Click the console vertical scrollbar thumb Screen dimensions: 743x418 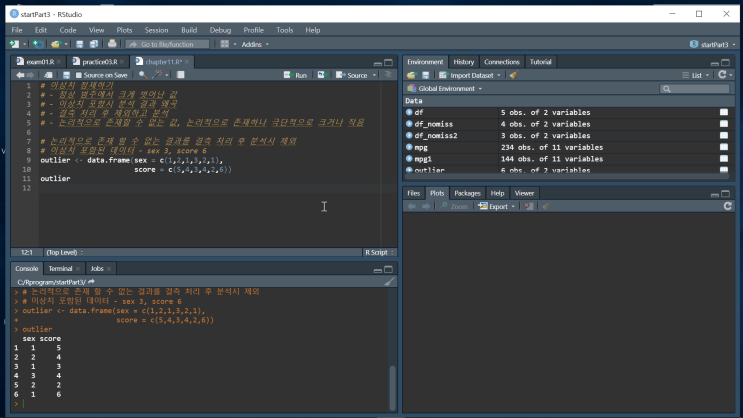tap(392, 387)
